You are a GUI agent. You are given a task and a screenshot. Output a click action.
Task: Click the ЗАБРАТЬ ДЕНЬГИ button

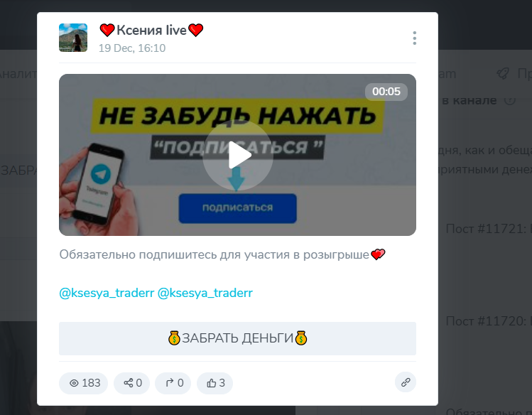click(237, 338)
